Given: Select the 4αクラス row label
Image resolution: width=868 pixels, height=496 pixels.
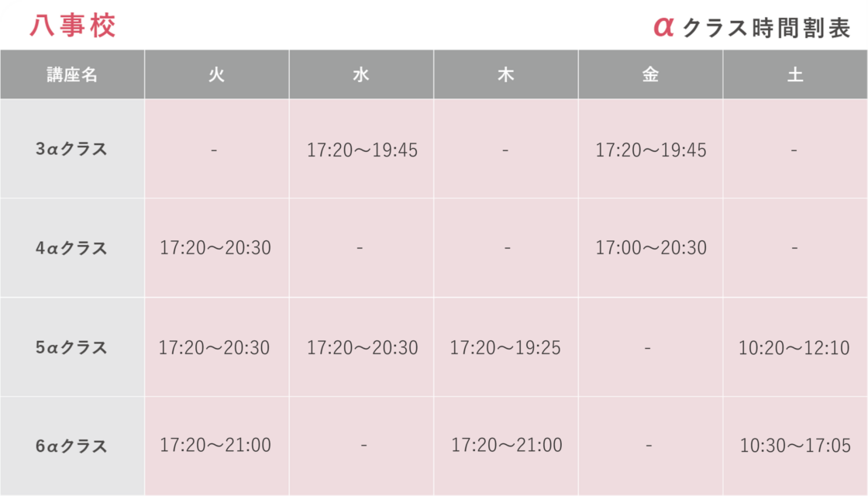Looking at the screenshot, I should pos(71,249).
